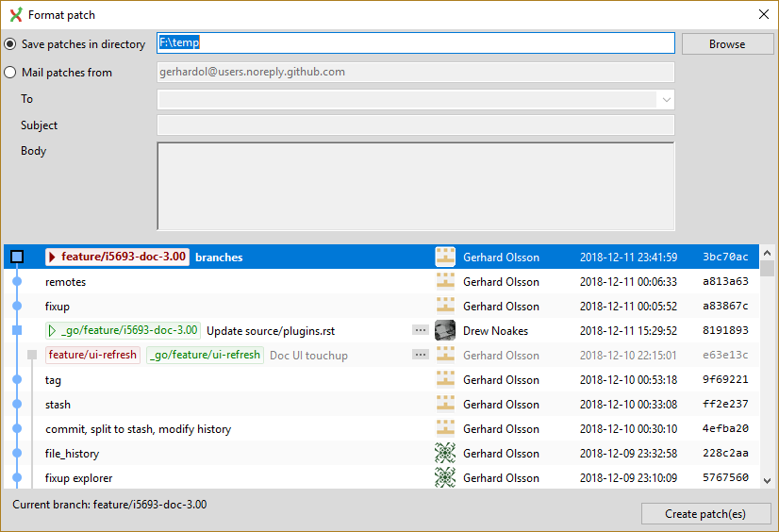
Task: Click graph node on 'remotes' commit
Action: click(17, 281)
